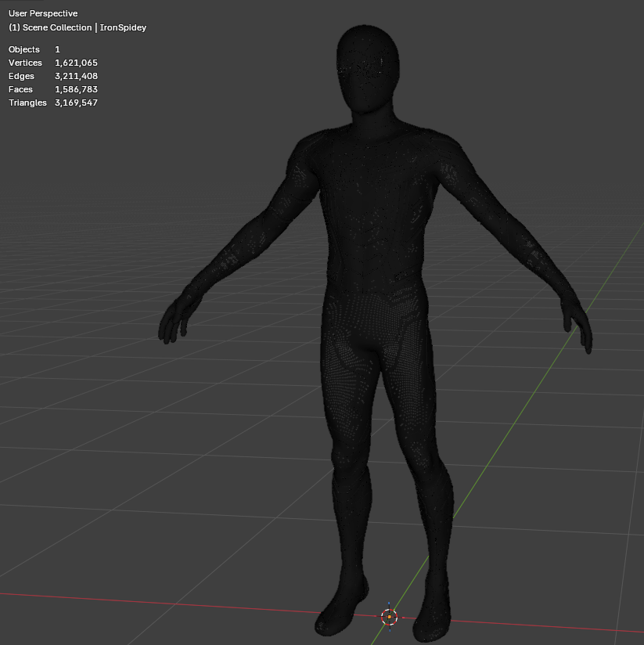Click the faces value "1,586,783"
This screenshot has height=645, width=644.
76,89
